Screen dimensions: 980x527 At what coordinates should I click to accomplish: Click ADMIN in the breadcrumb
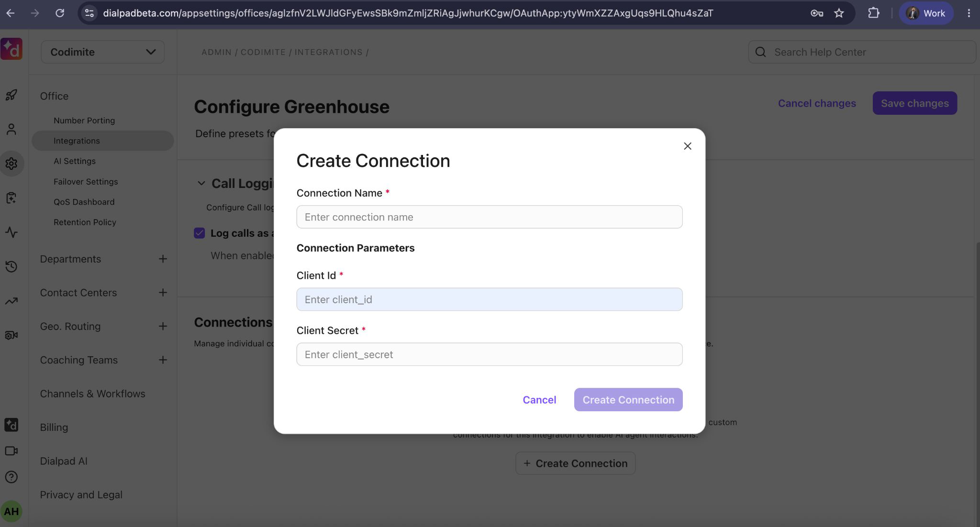click(216, 52)
